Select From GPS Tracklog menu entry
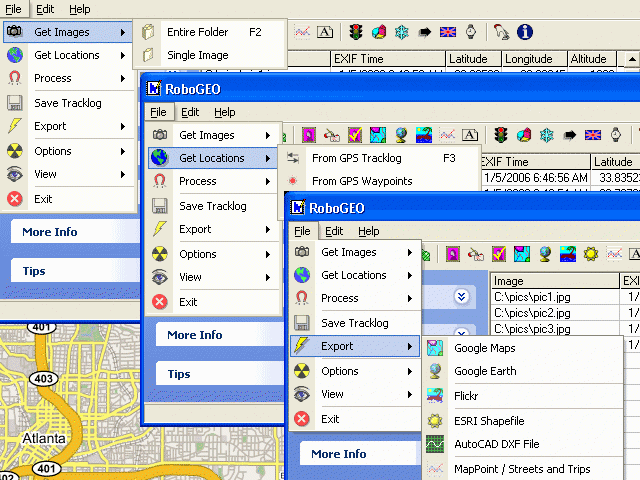The image size is (640, 480). pos(379,158)
